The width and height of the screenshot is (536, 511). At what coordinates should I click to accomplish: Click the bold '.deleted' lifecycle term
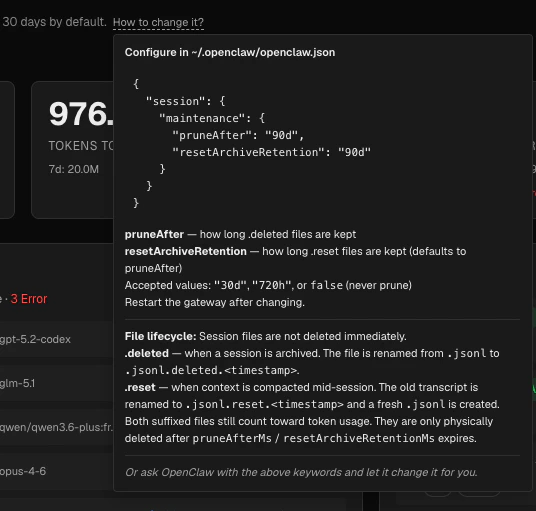coord(147,353)
